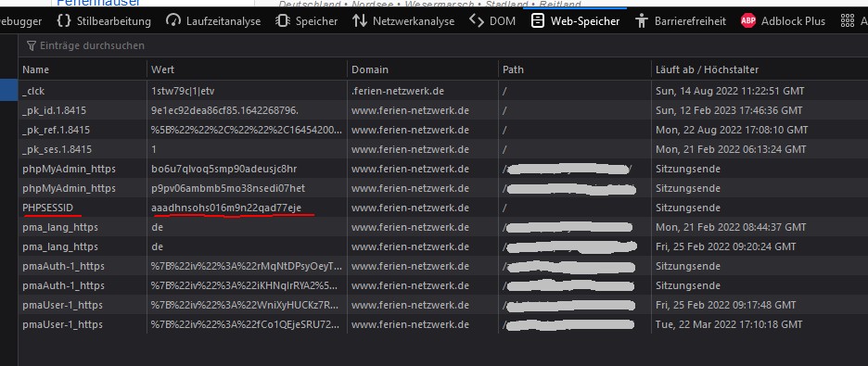
Task: Click expiry Tue, 22 Mar 2022 17:10:18 GMT
Action: coord(729,324)
